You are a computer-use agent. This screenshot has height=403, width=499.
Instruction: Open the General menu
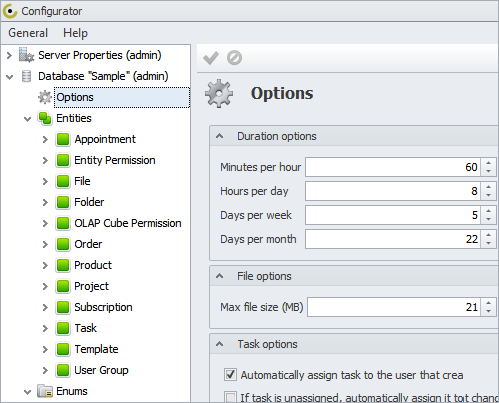coord(28,33)
